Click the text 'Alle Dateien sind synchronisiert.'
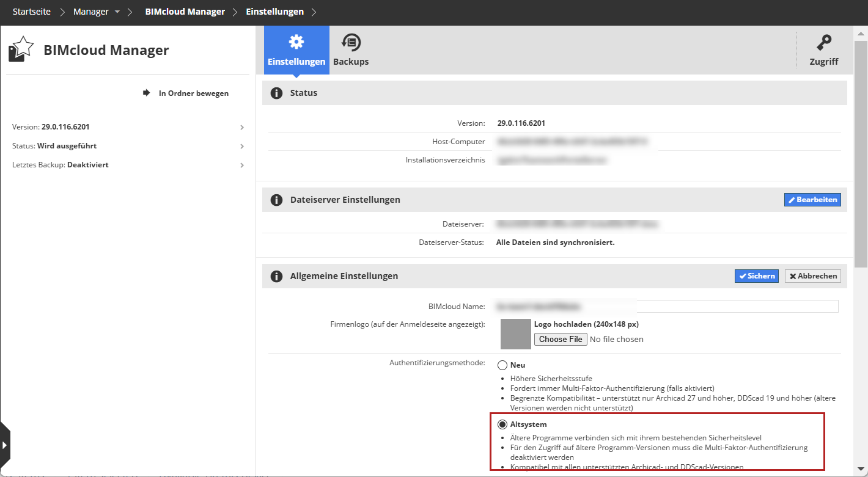Viewport: 868px width, 477px height. click(556, 242)
